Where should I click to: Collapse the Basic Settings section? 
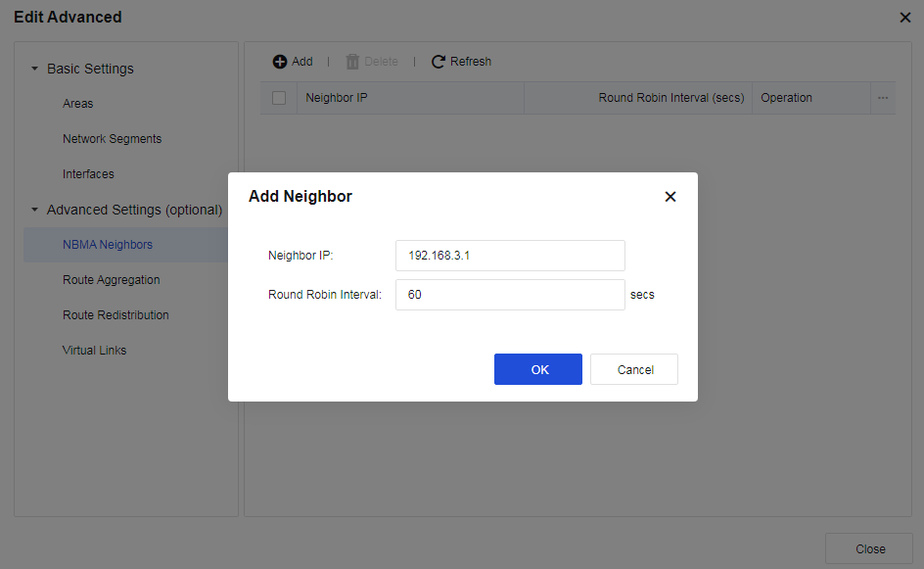(35, 70)
